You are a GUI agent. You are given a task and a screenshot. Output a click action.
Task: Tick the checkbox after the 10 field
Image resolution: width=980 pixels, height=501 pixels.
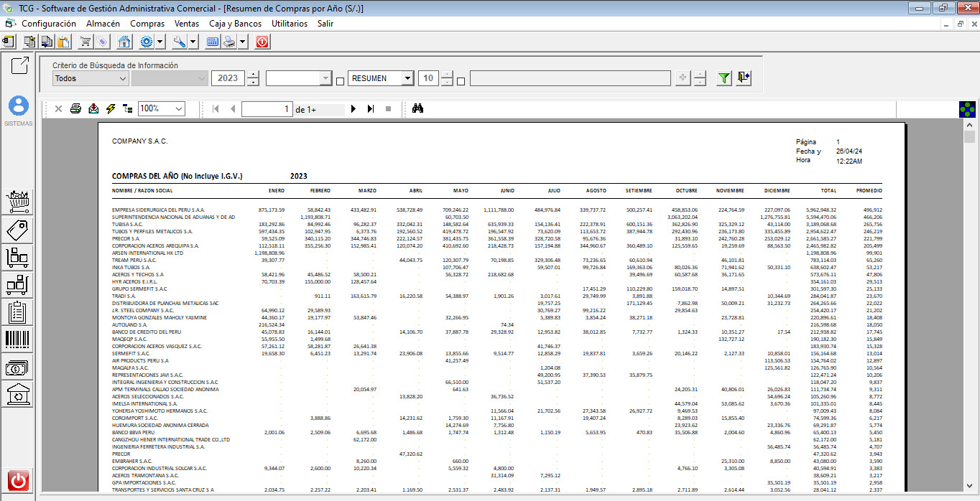[461, 81]
